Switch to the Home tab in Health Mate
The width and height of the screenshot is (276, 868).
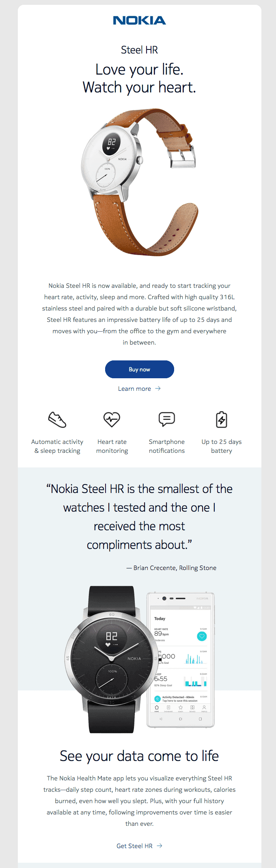tap(157, 707)
